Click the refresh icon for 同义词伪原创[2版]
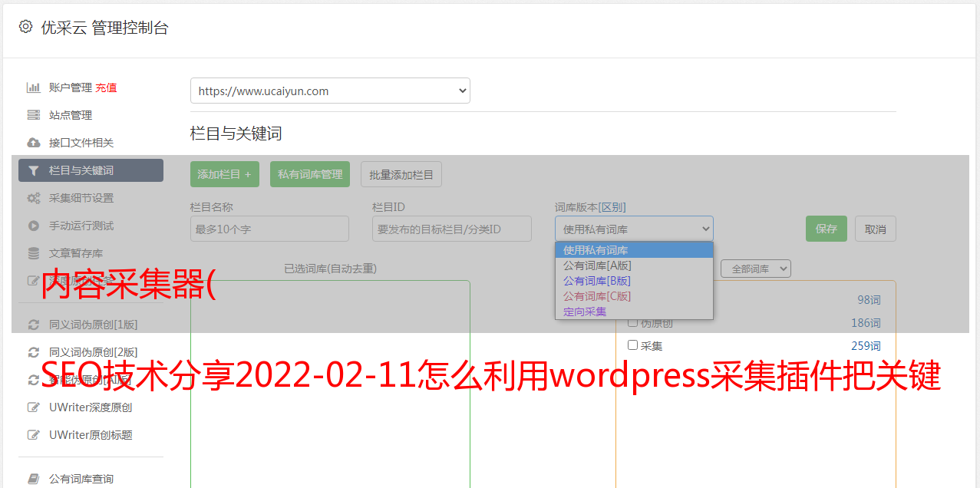 click(33, 352)
